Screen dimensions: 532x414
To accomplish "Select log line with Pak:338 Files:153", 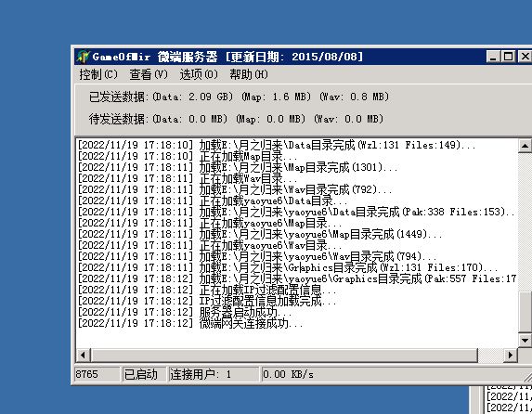I will point(296,212).
